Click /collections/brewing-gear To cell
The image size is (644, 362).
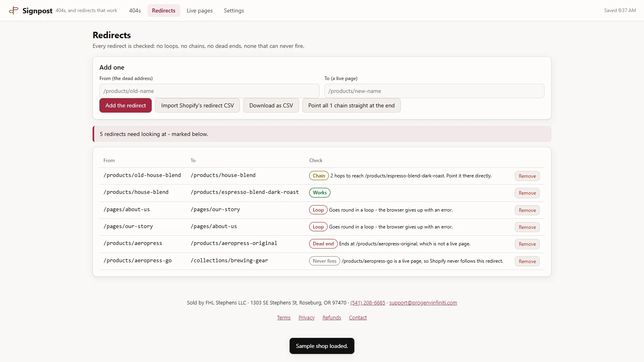[229, 261]
